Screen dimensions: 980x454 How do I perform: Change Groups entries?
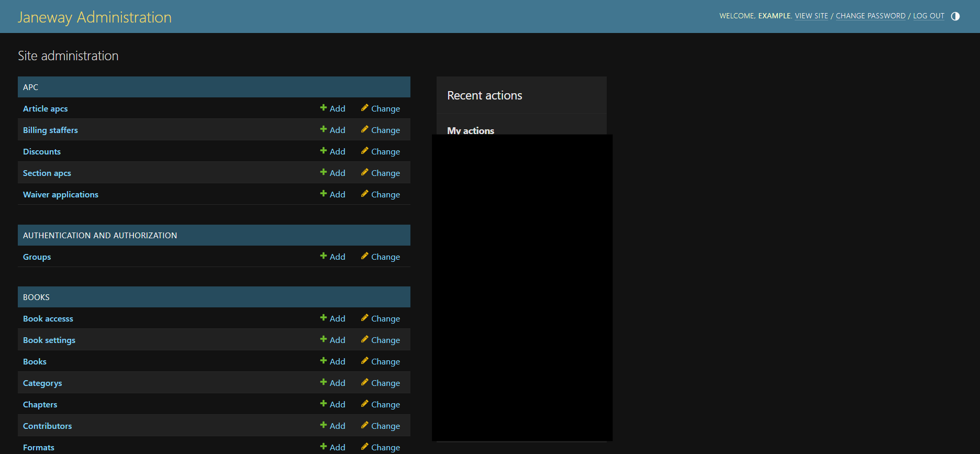tap(381, 257)
